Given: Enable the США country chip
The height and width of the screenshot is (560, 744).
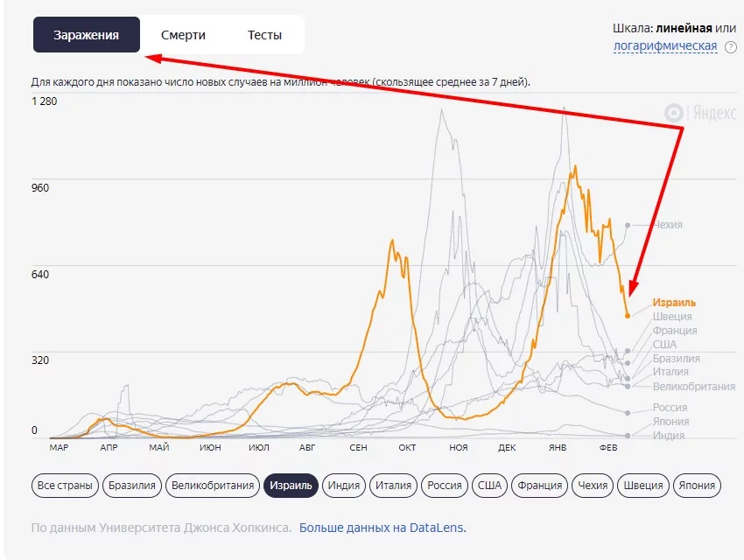Looking at the screenshot, I should click(489, 485).
